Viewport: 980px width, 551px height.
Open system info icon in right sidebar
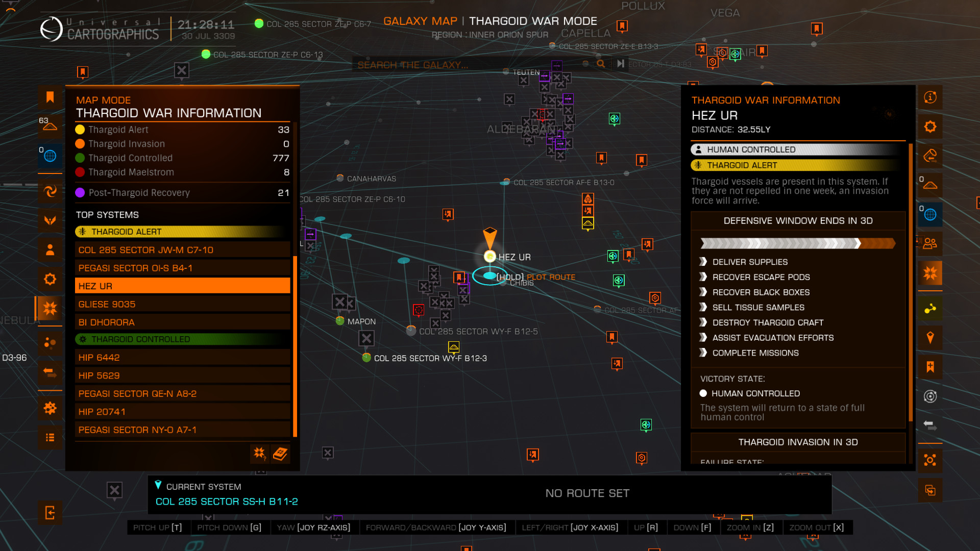click(930, 97)
